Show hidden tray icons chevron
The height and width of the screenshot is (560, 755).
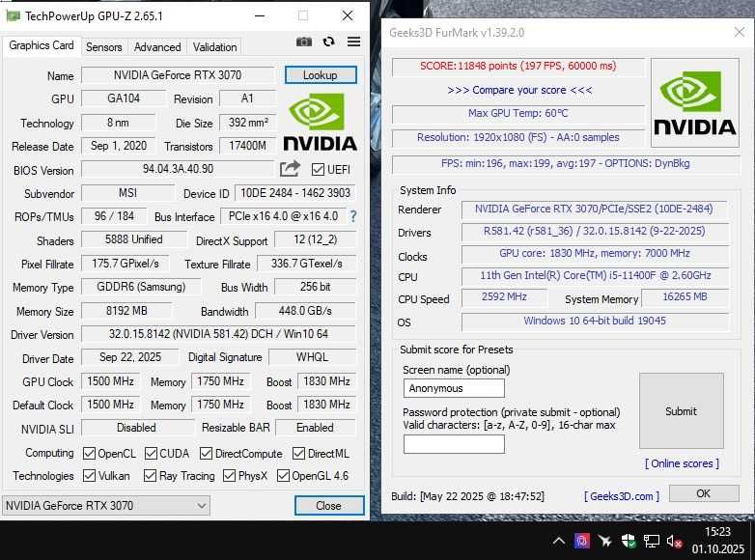click(559, 542)
